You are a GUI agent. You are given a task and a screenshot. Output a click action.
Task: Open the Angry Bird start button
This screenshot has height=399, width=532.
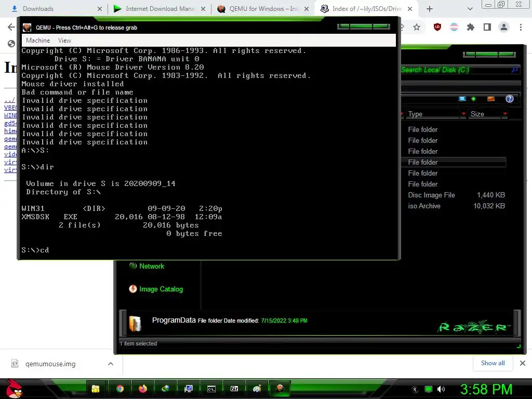tap(14, 389)
